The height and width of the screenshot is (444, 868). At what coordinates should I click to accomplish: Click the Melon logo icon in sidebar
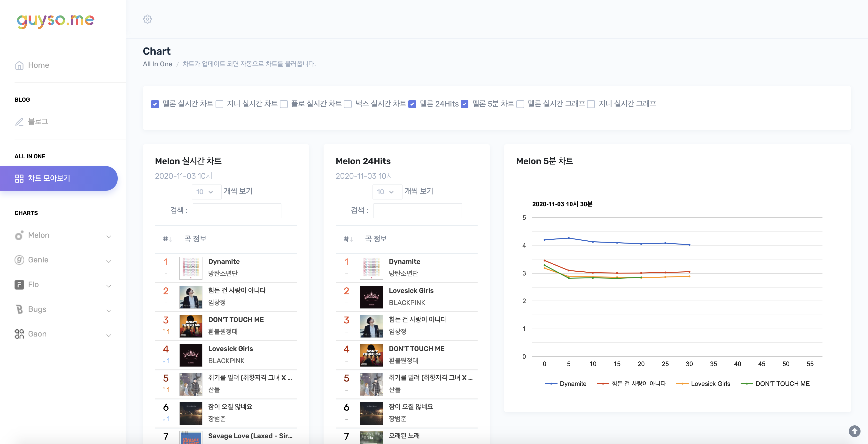(x=19, y=235)
